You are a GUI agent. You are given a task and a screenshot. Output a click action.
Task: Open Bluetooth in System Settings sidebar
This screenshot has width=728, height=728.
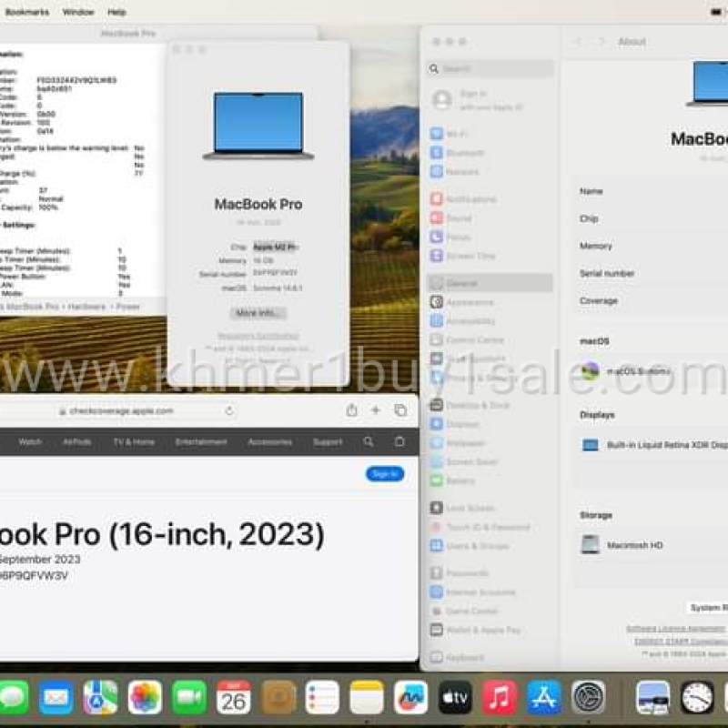(x=490, y=153)
